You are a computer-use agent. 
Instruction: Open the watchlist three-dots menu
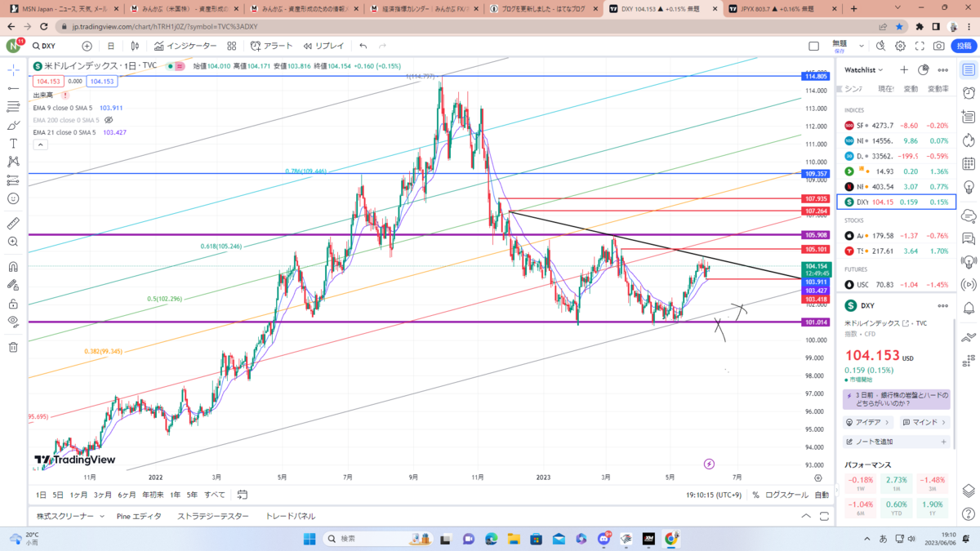tap(942, 70)
